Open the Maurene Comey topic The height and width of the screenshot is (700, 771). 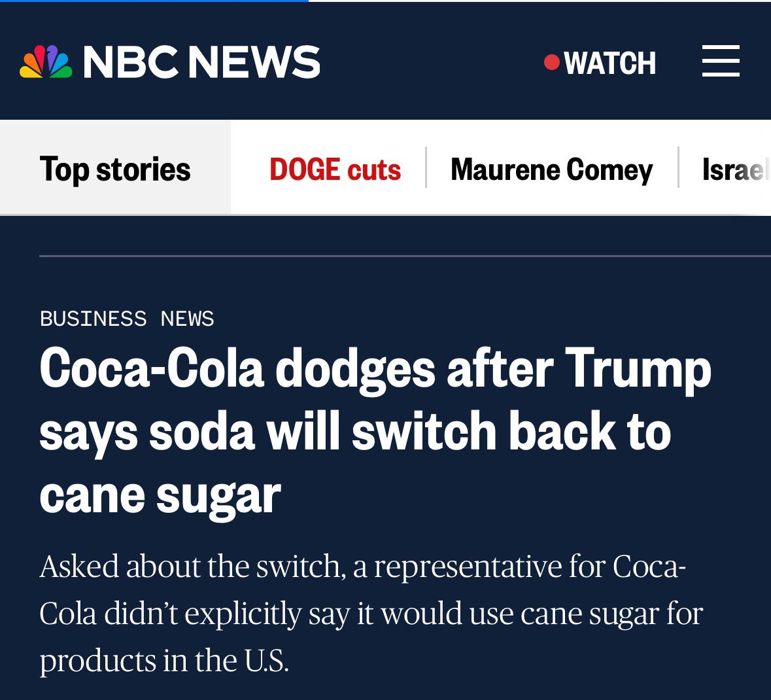point(551,169)
